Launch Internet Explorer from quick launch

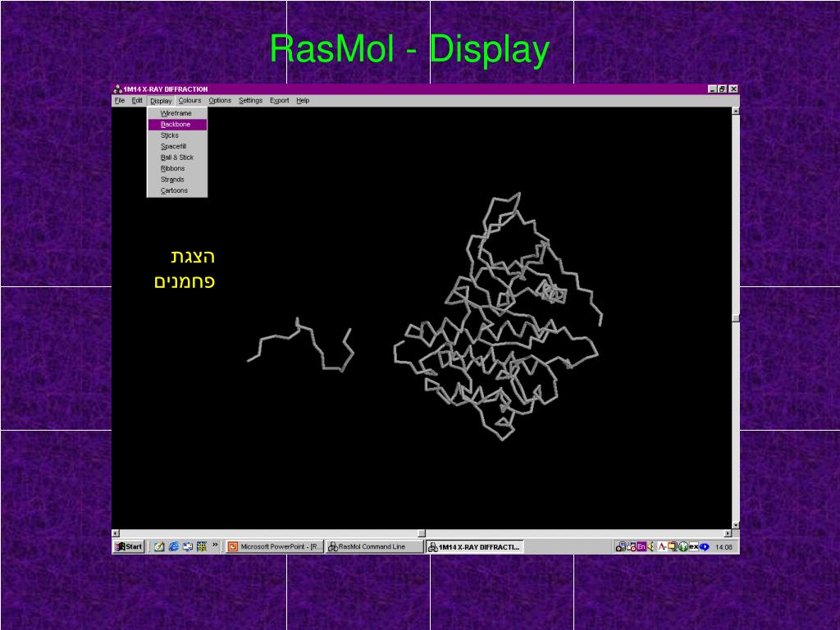174,546
